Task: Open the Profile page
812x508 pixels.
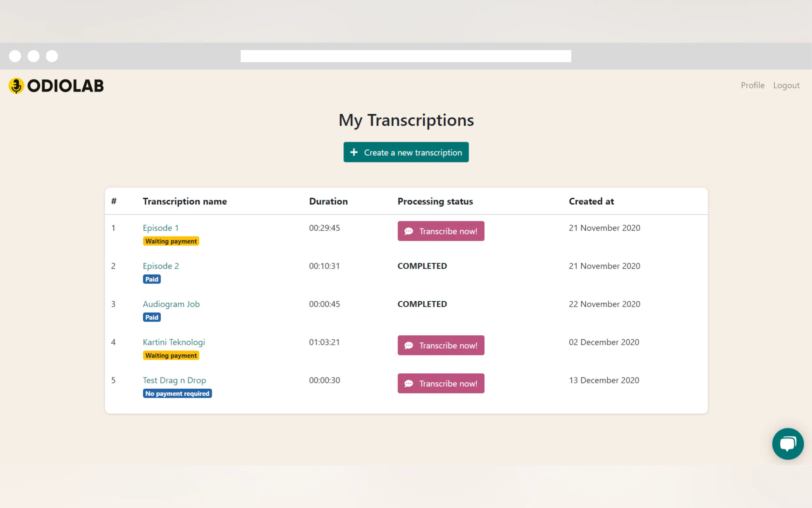Action: pyautogui.click(x=752, y=85)
